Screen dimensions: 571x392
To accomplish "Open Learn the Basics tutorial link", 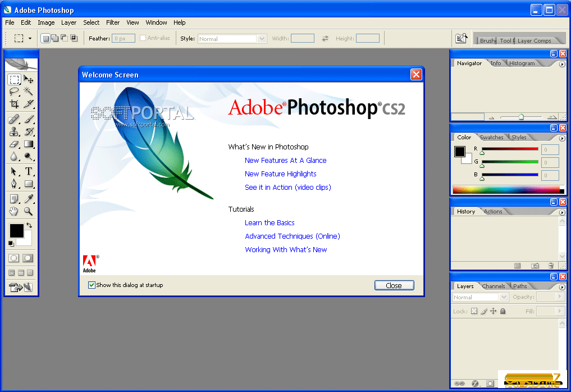I will click(x=269, y=222).
